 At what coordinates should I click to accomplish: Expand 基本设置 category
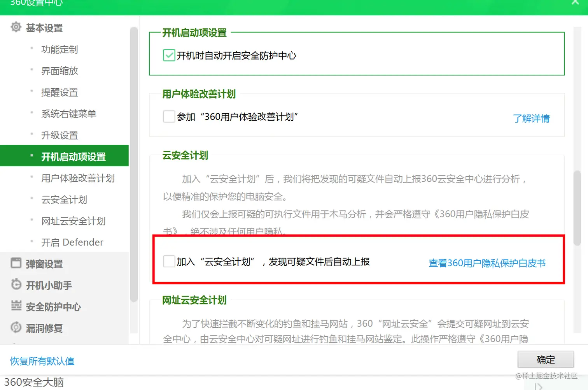click(x=44, y=28)
